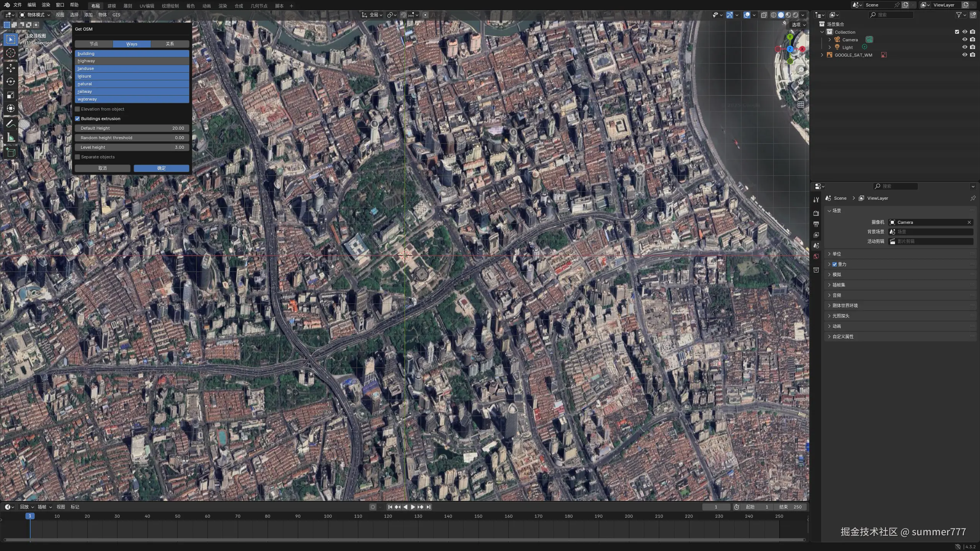Uncheck Buildings extrusion checkbox
This screenshot has height=551, width=980.
[78, 119]
